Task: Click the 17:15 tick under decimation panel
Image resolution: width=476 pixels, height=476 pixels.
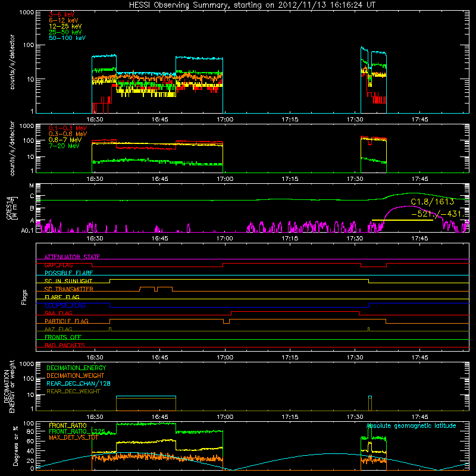Action: click(x=290, y=417)
